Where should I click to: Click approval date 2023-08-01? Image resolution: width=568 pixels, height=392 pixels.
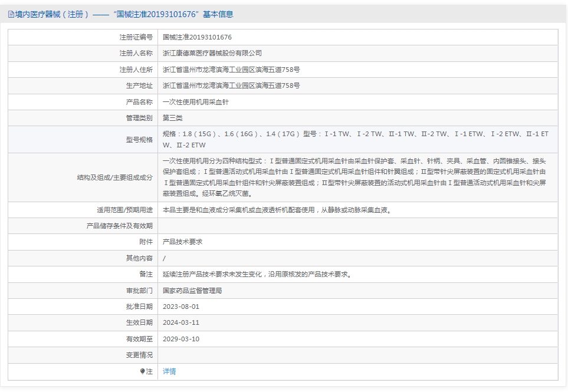click(181, 307)
